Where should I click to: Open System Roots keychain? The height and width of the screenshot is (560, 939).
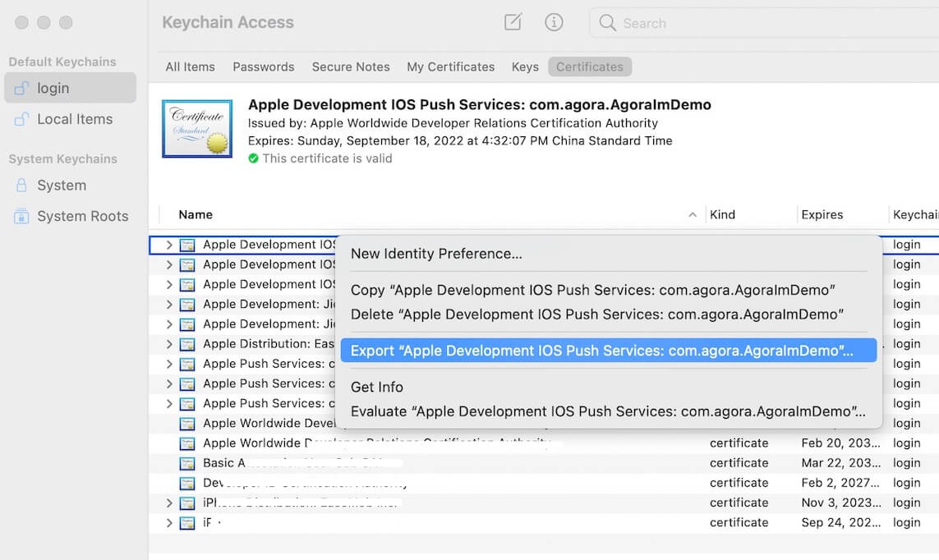coord(82,216)
